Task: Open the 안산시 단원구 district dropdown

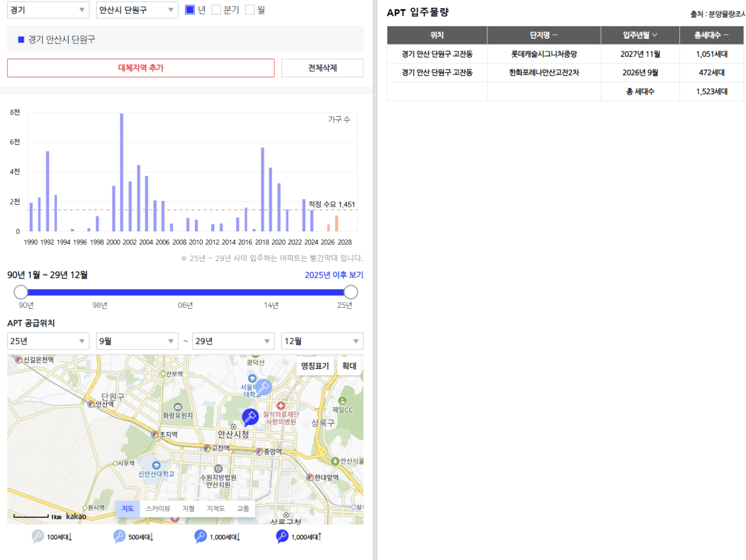Action: coord(137,10)
